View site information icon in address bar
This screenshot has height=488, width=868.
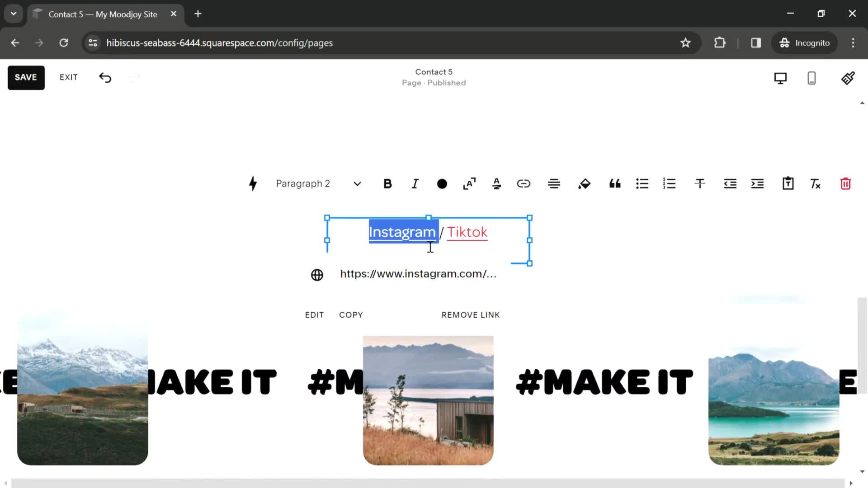pyautogui.click(x=93, y=43)
